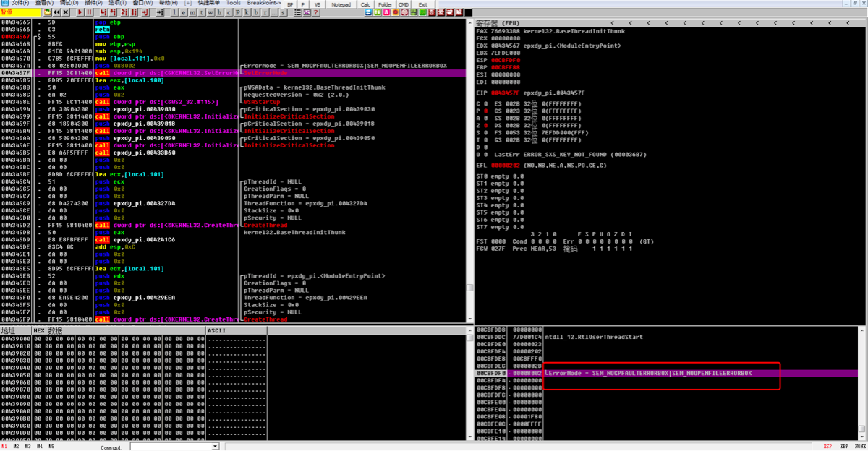Restart the program with the rewind icon
This screenshot has height=451, width=868.
[x=56, y=12]
